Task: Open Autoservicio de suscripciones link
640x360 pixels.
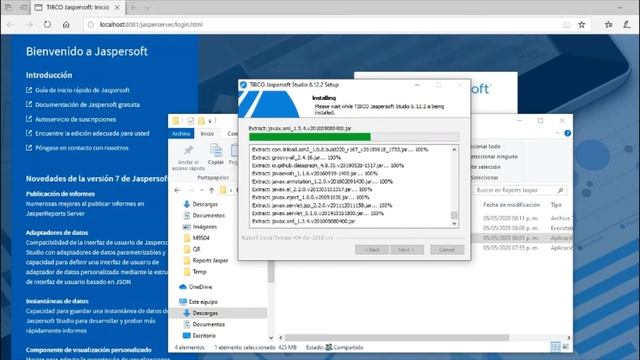Action: (x=76, y=120)
